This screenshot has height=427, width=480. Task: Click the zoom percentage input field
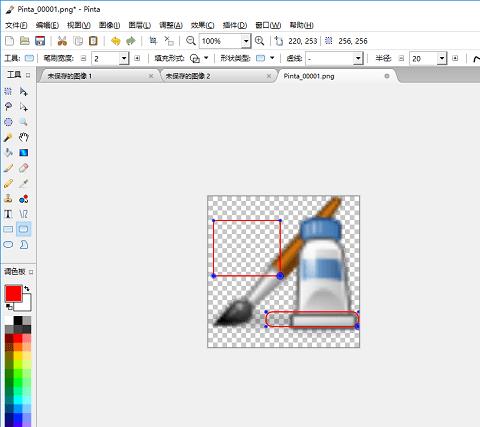pos(221,41)
